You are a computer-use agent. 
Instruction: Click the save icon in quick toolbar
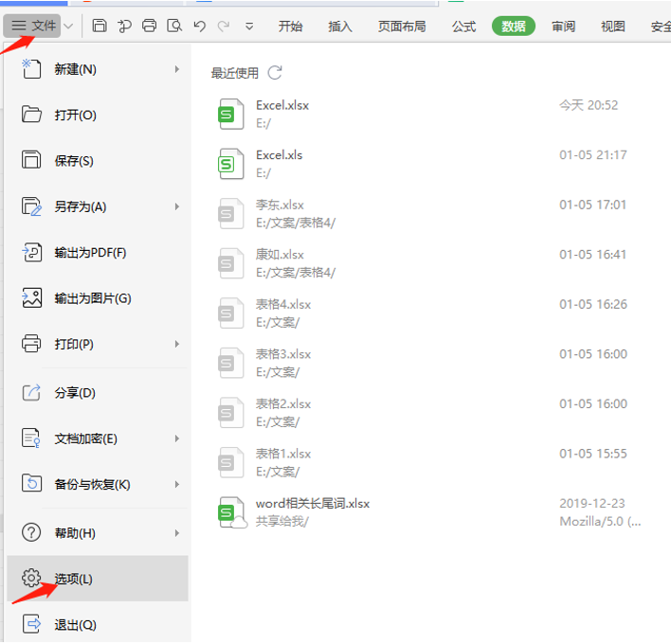click(x=100, y=27)
